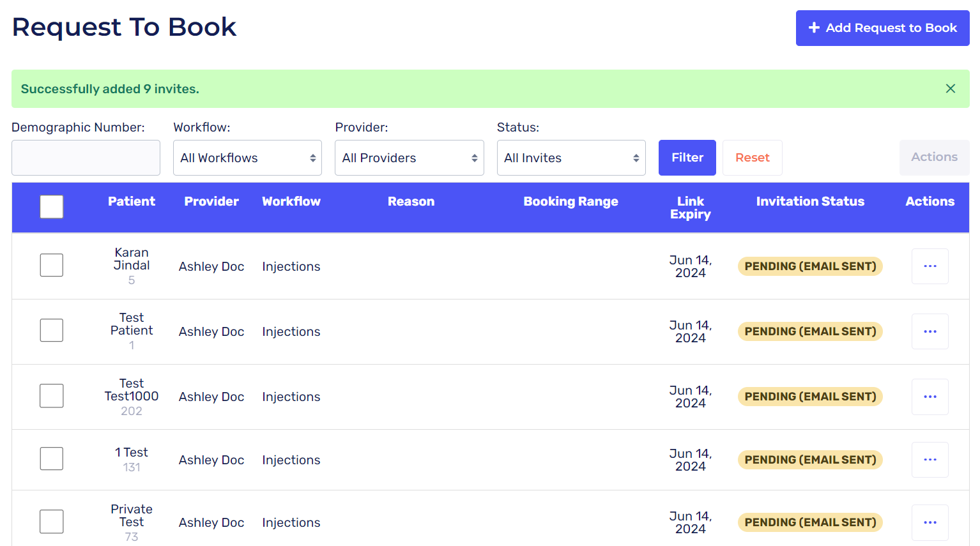Apply filters with the Filter button
The image size is (980, 546).
687,158
